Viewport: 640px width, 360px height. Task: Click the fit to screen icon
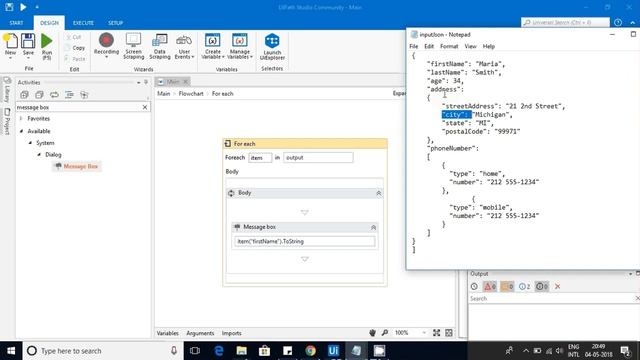click(436, 333)
